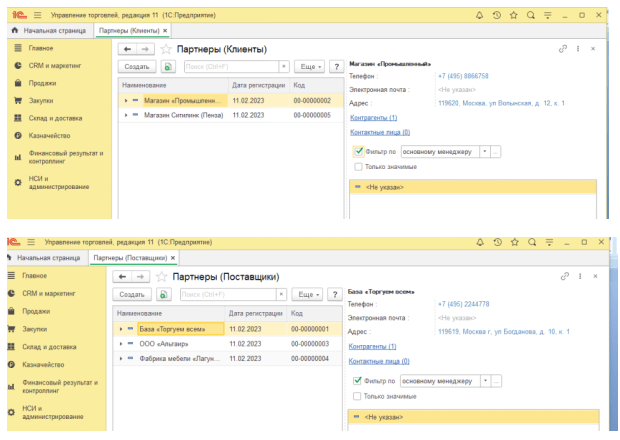Image resolution: width=620 pixels, height=440 pixels.
Task: Uncheck Фильтр по checkbox in Клиенты form
Action: pyautogui.click(x=359, y=151)
